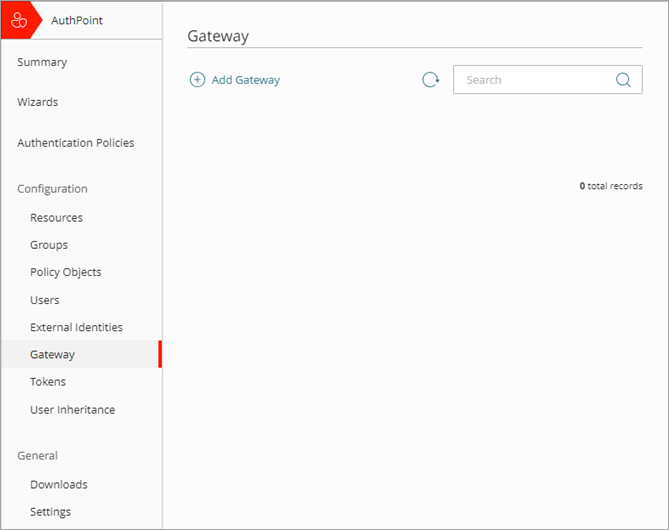Viewport: 669px width, 530px height.
Task: Open the Groups section
Action: tap(49, 245)
